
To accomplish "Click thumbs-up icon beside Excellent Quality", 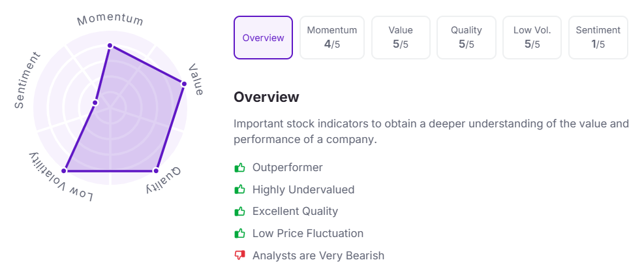I will 239,212.
